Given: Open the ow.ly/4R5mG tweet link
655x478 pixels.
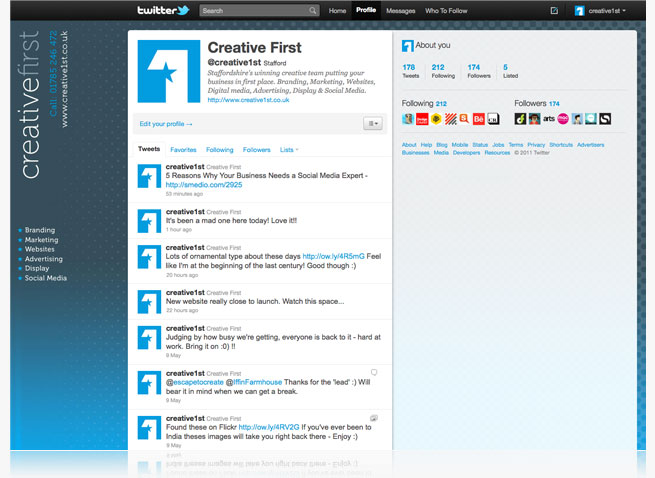Looking at the screenshot, I should [x=333, y=256].
